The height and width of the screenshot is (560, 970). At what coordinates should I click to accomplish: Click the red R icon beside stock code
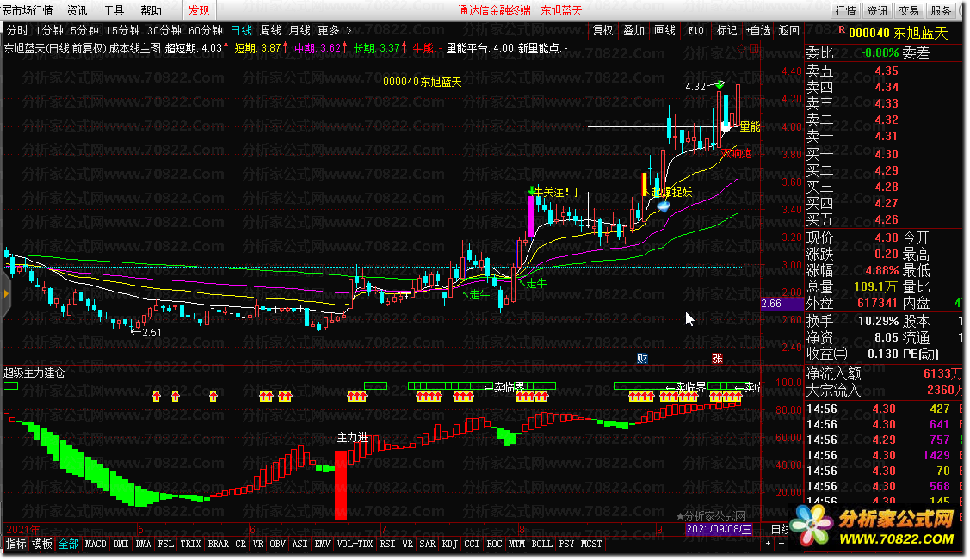click(x=842, y=29)
